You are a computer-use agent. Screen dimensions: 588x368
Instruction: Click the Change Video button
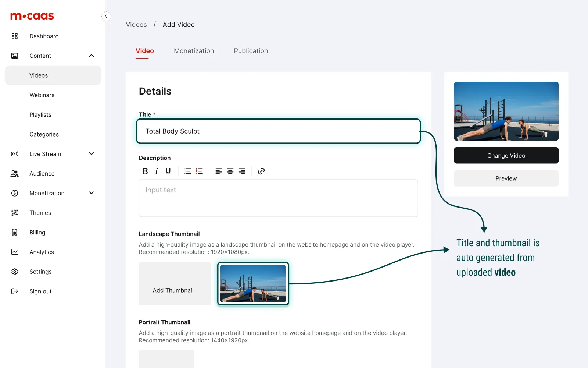[506, 155]
